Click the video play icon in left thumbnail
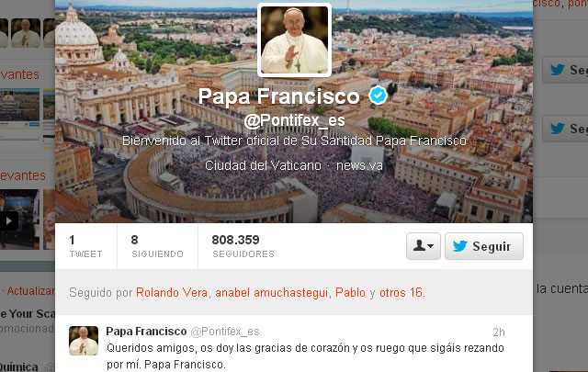 [8, 220]
